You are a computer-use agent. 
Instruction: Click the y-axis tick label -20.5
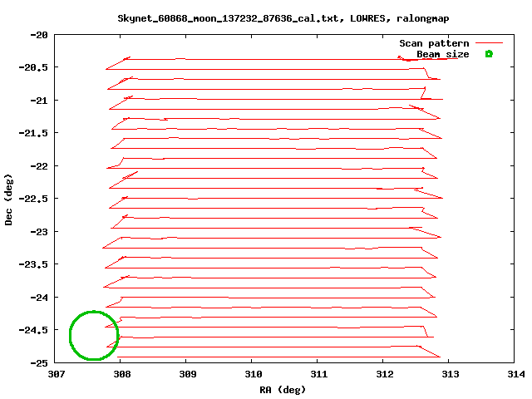[x=33, y=67]
